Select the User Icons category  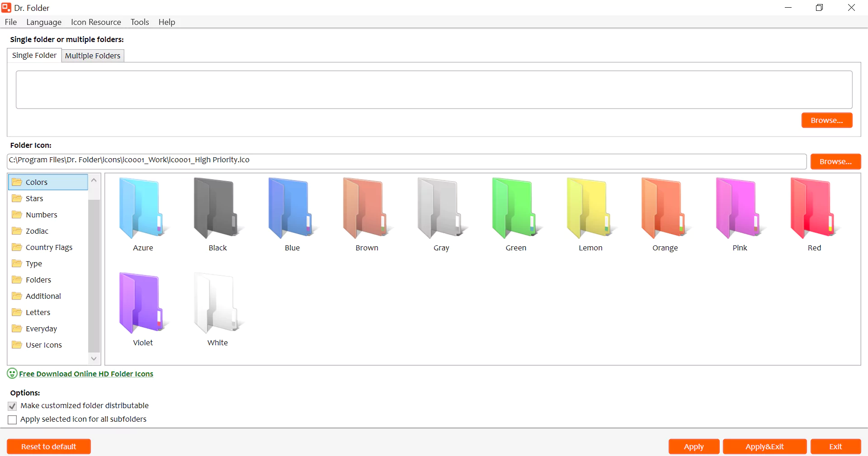coord(42,344)
